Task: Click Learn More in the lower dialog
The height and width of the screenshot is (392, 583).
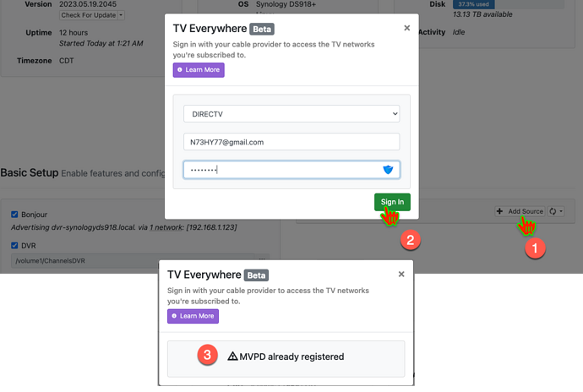Action: click(193, 316)
